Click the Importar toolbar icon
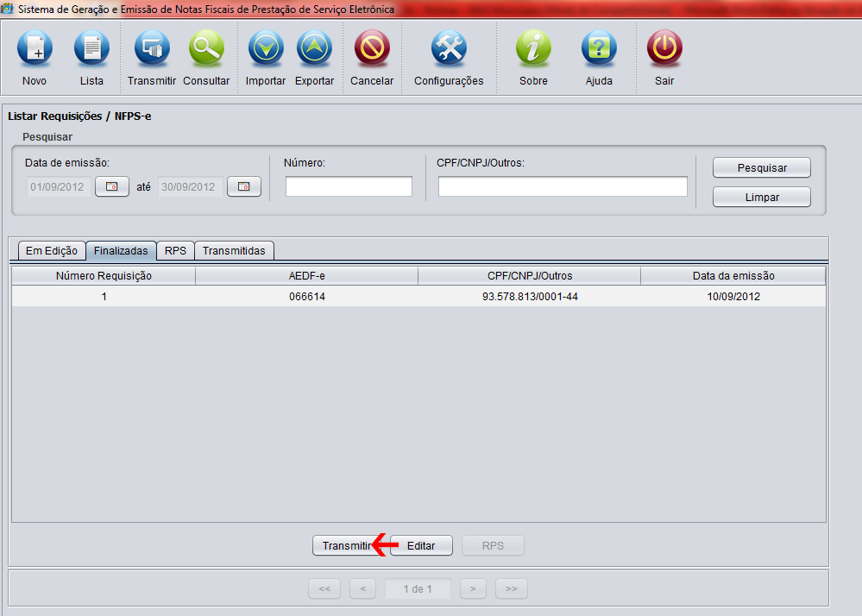Screen dimensions: 862x616 pos(266,48)
